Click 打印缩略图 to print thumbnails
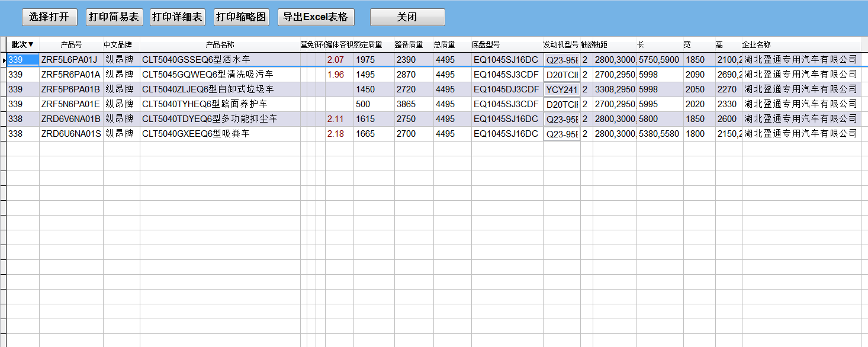868x347 pixels. coord(242,17)
